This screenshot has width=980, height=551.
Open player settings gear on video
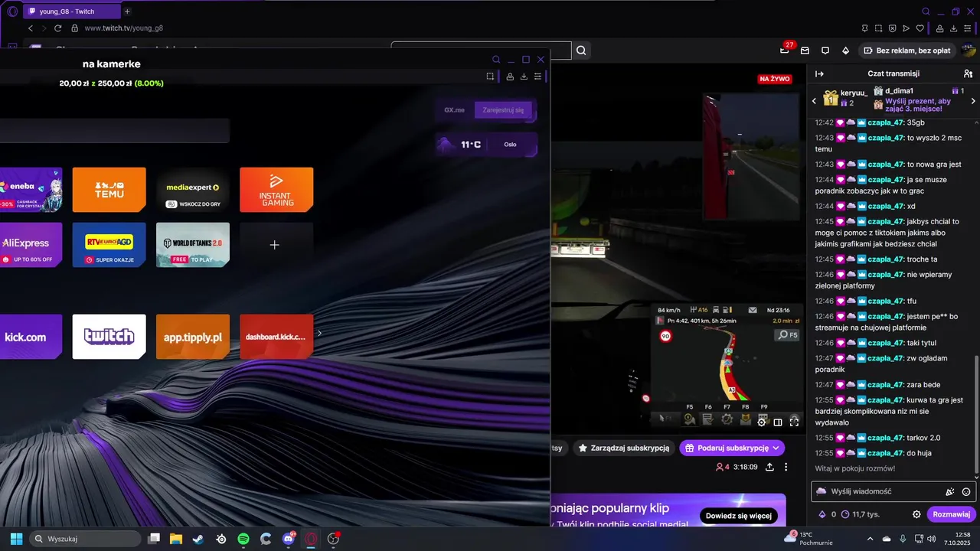762,422
